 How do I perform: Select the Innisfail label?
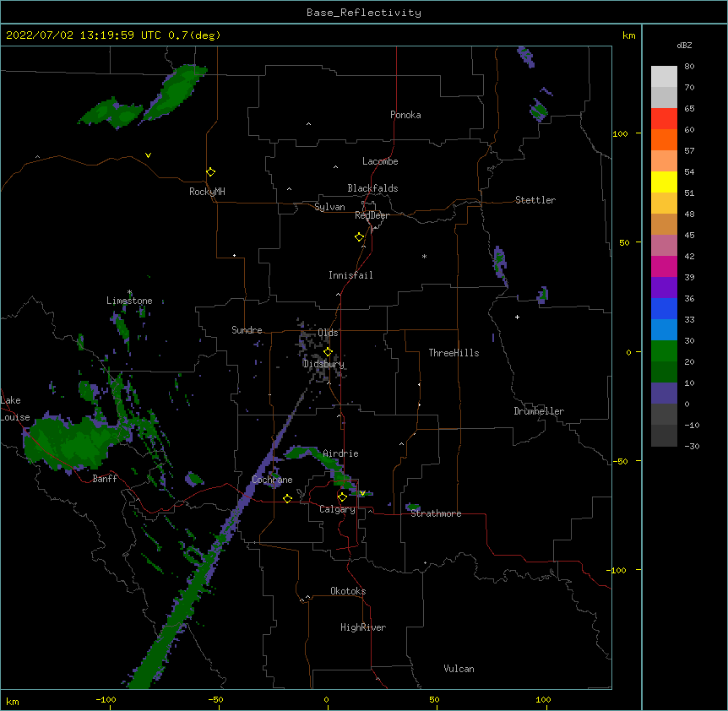[350, 275]
